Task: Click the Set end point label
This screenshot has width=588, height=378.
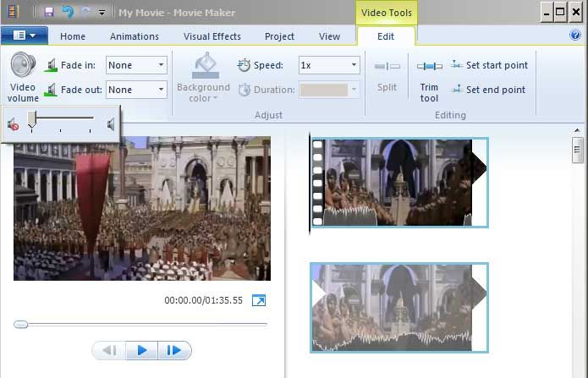Action: [496, 90]
